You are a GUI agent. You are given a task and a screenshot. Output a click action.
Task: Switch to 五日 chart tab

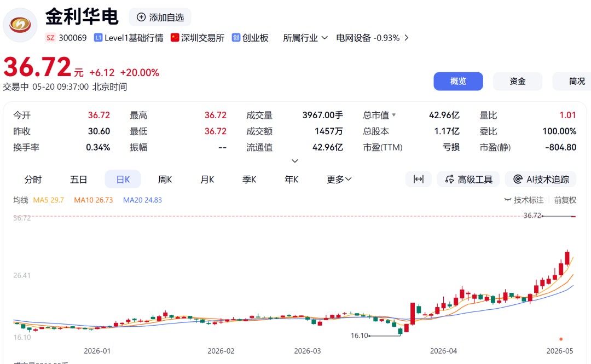point(78,179)
